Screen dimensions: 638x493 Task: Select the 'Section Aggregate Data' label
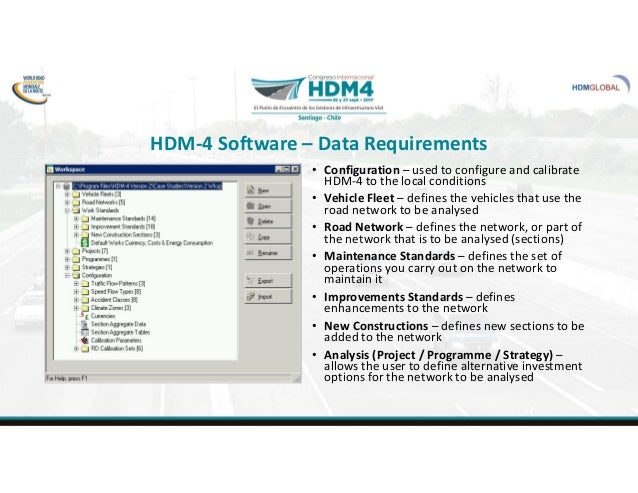click(x=118, y=324)
